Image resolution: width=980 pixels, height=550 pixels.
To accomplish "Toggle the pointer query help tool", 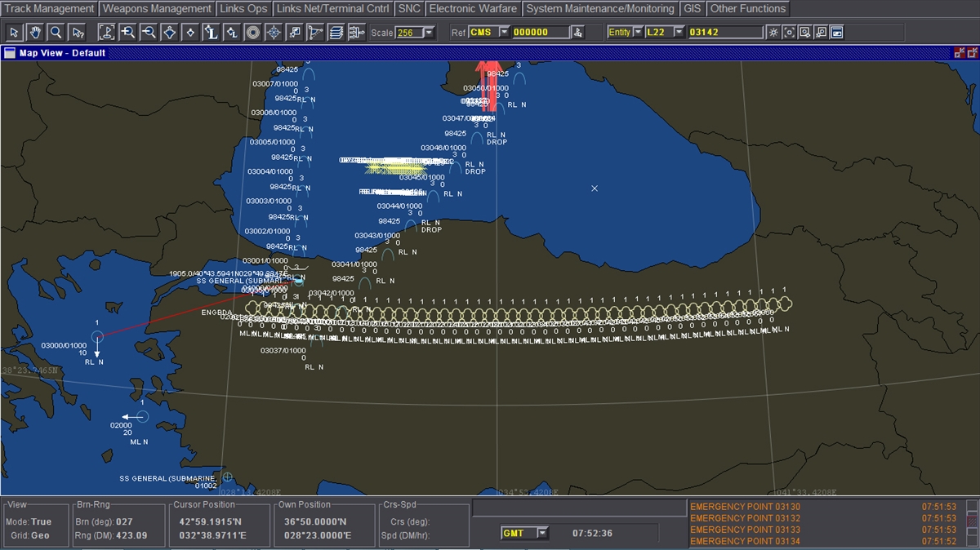I will click(78, 33).
